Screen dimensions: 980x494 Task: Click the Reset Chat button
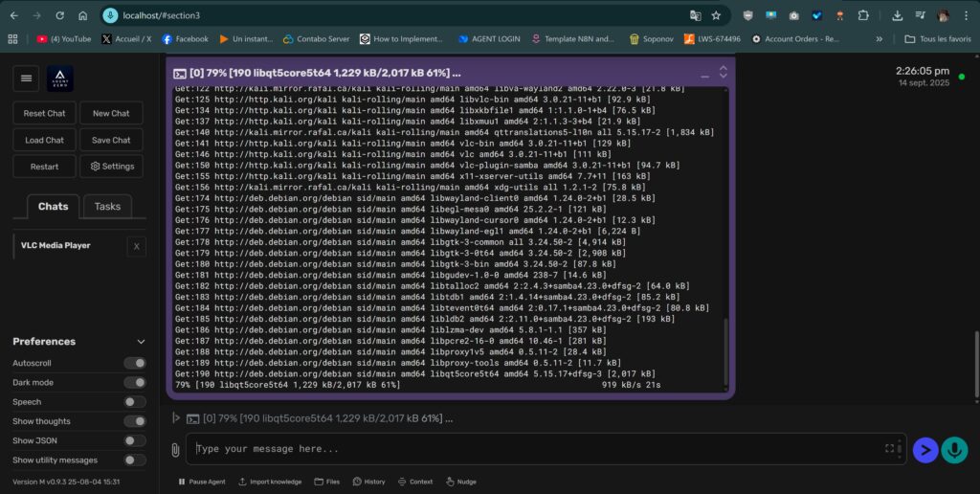(x=44, y=113)
